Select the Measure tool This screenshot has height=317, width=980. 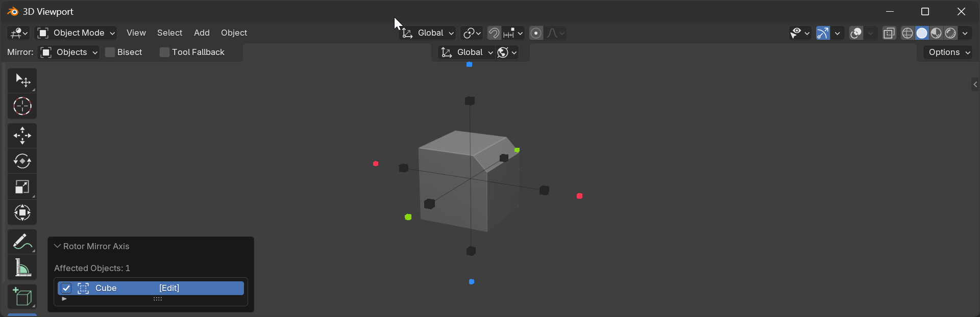(x=22, y=268)
